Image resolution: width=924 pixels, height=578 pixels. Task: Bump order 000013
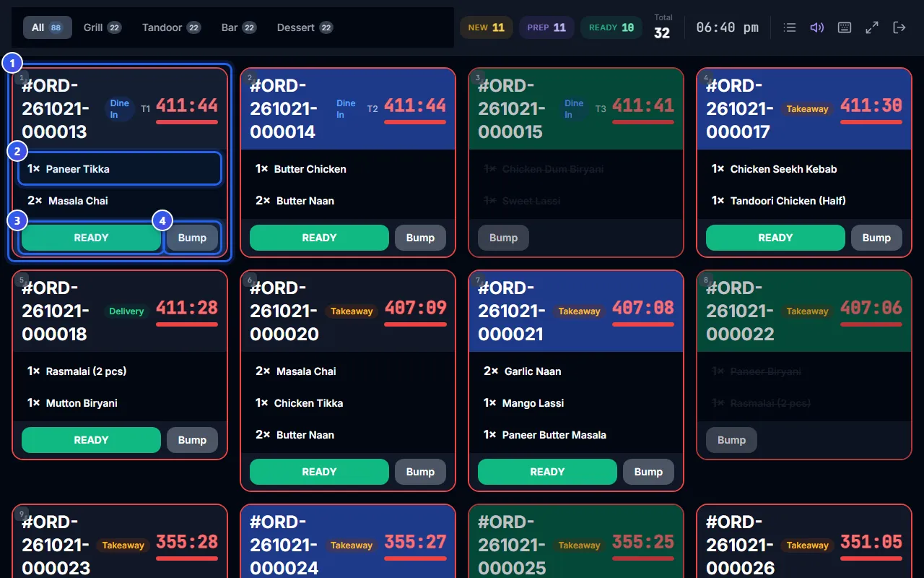click(192, 238)
